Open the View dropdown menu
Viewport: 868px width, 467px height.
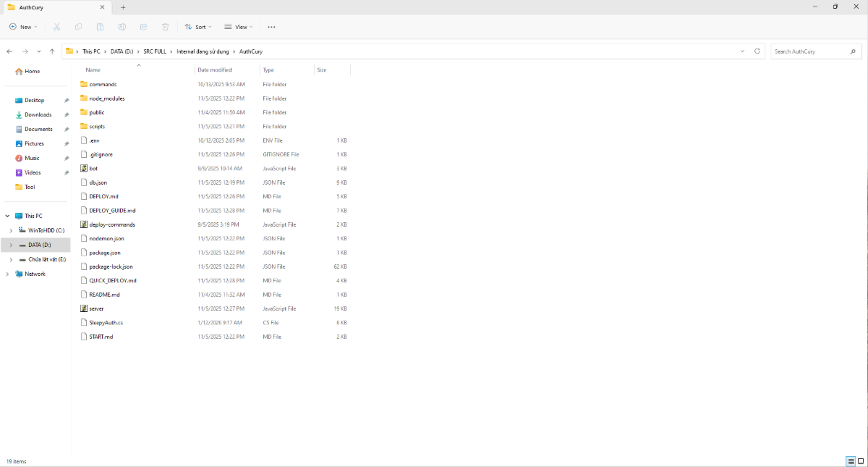[x=239, y=27]
